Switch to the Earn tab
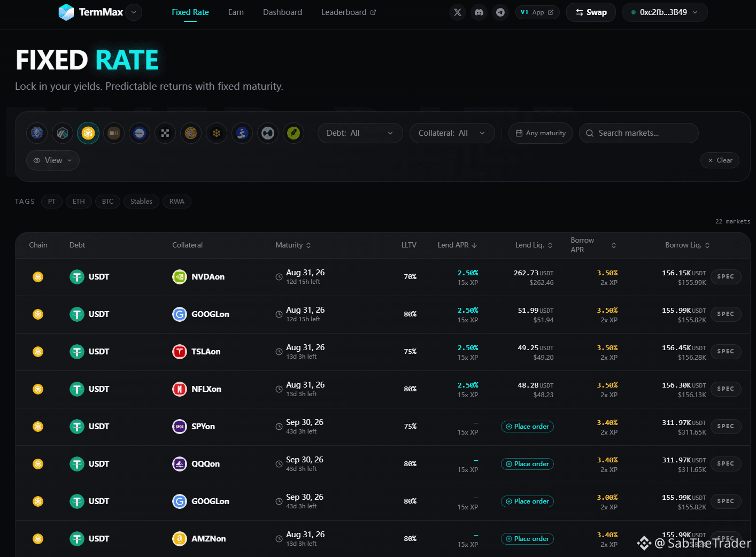This screenshot has width=756, height=557. coord(236,12)
